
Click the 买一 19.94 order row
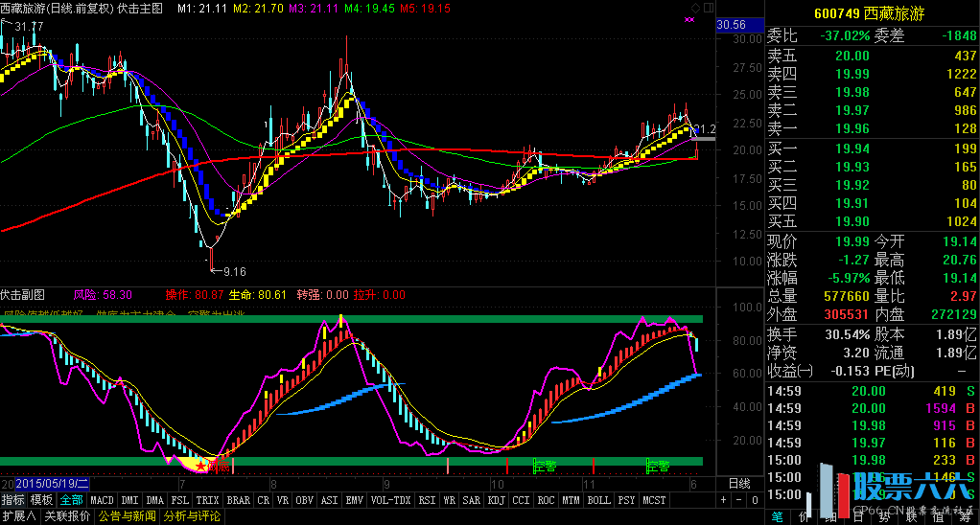point(872,148)
